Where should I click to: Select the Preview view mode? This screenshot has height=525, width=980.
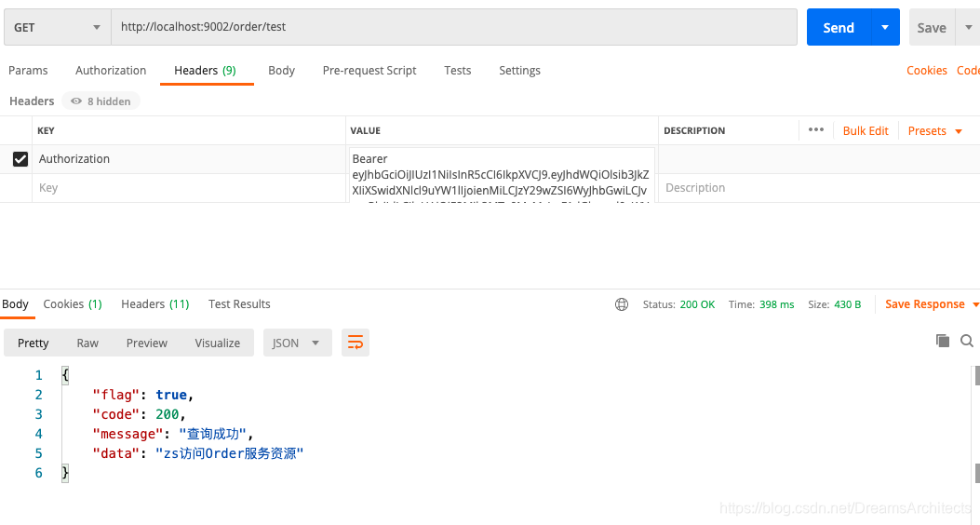[x=147, y=343]
